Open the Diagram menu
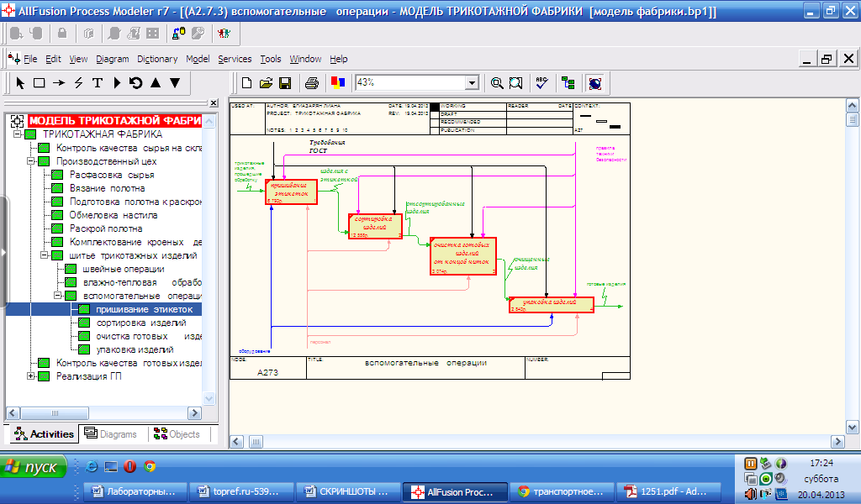The height and width of the screenshot is (504, 861). pyautogui.click(x=112, y=59)
